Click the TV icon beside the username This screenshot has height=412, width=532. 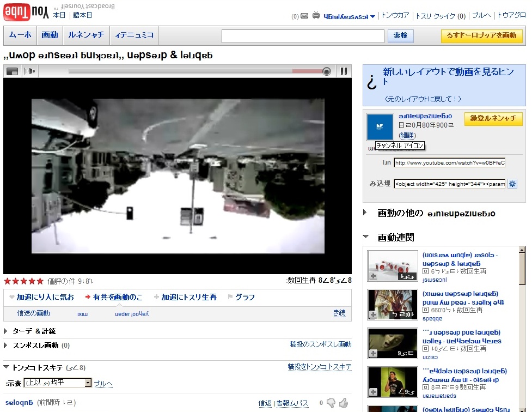click(316, 16)
